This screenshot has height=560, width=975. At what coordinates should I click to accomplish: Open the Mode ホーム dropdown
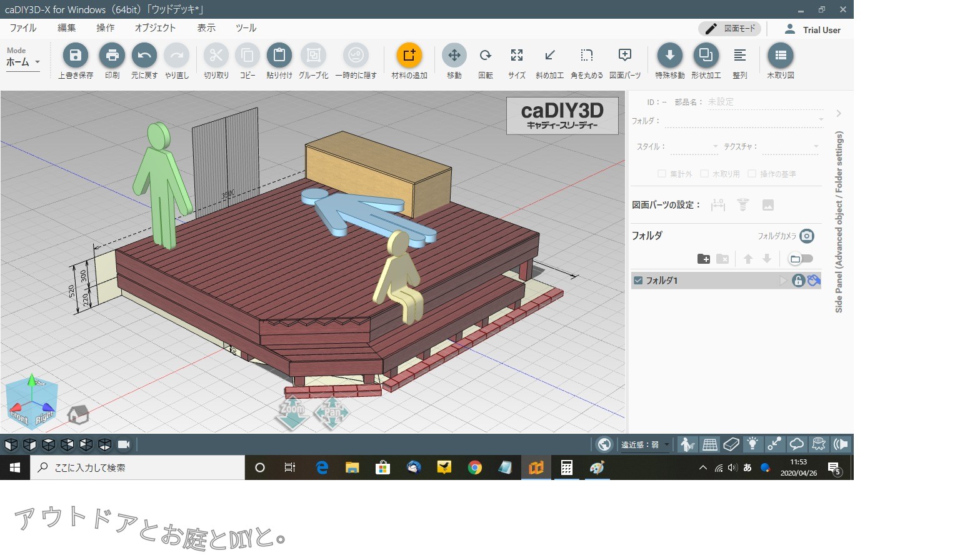[x=23, y=62]
